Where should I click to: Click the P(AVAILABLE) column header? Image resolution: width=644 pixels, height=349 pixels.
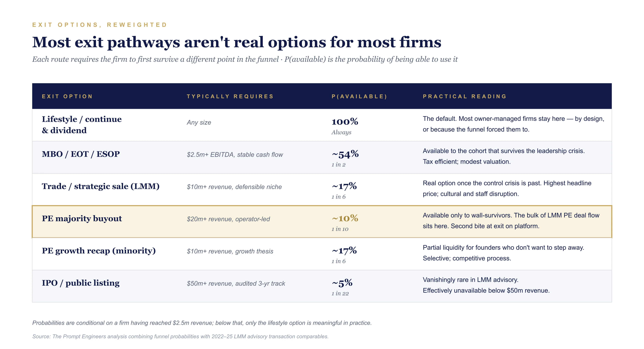click(x=359, y=96)
